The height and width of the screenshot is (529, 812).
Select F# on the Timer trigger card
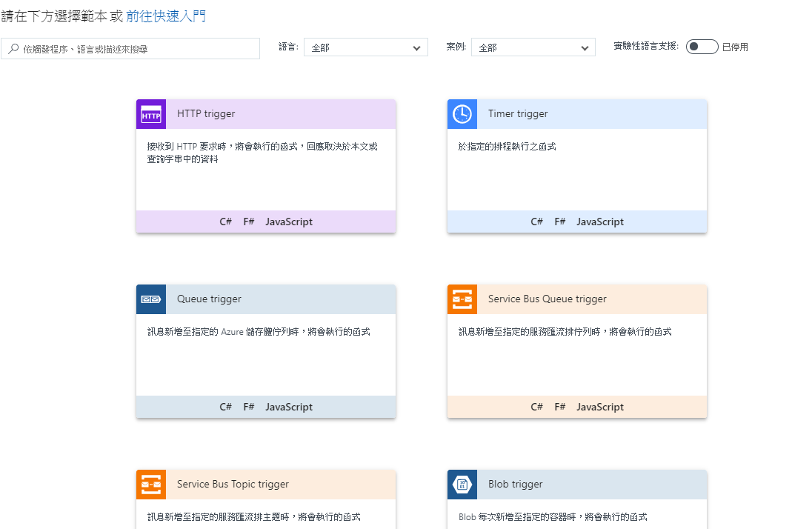(x=559, y=221)
